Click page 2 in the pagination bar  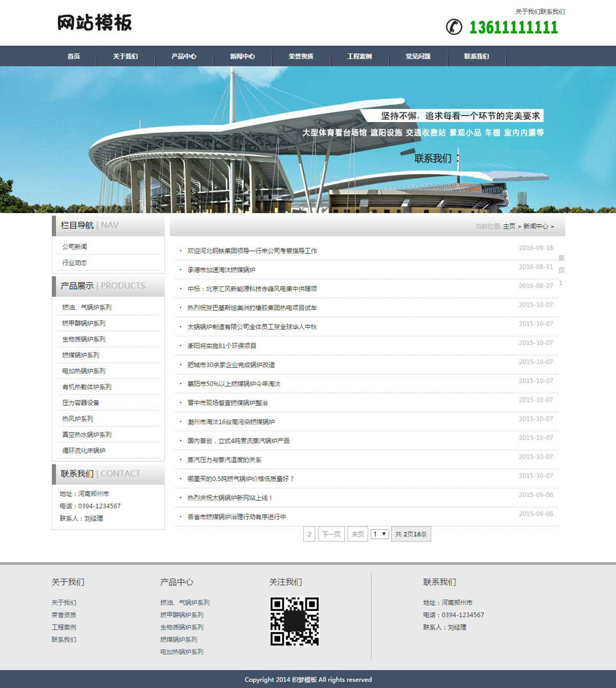point(309,534)
